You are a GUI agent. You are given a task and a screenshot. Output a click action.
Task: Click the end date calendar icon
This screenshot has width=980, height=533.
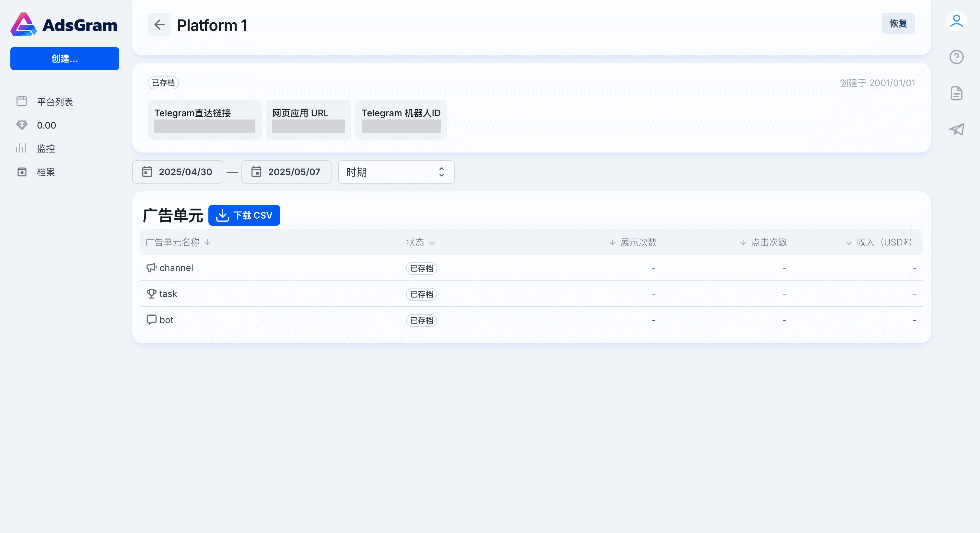point(256,172)
